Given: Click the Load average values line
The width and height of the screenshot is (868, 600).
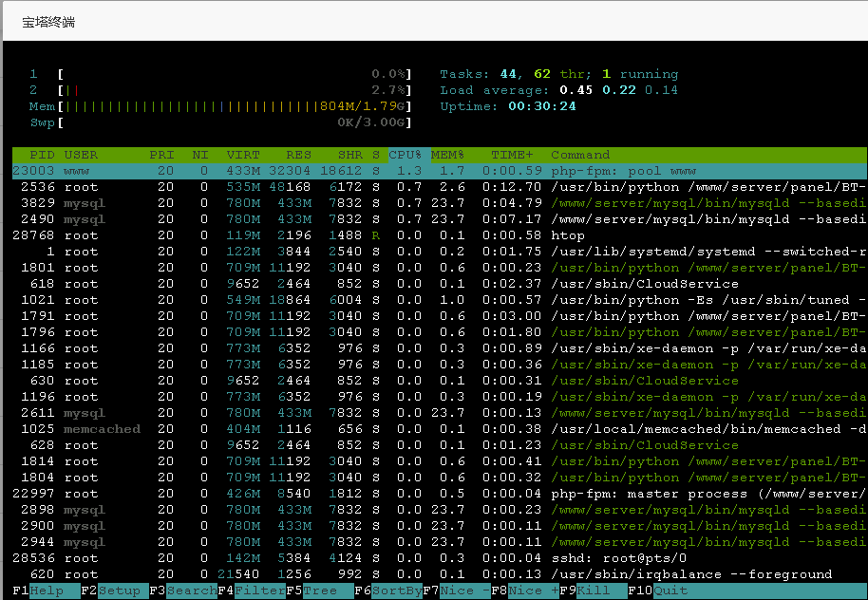Looking at the screenshot, I should coord(559,90).
